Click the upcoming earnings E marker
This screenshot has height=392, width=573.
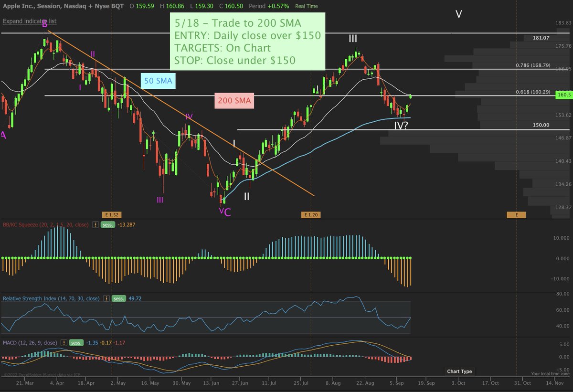517,215
